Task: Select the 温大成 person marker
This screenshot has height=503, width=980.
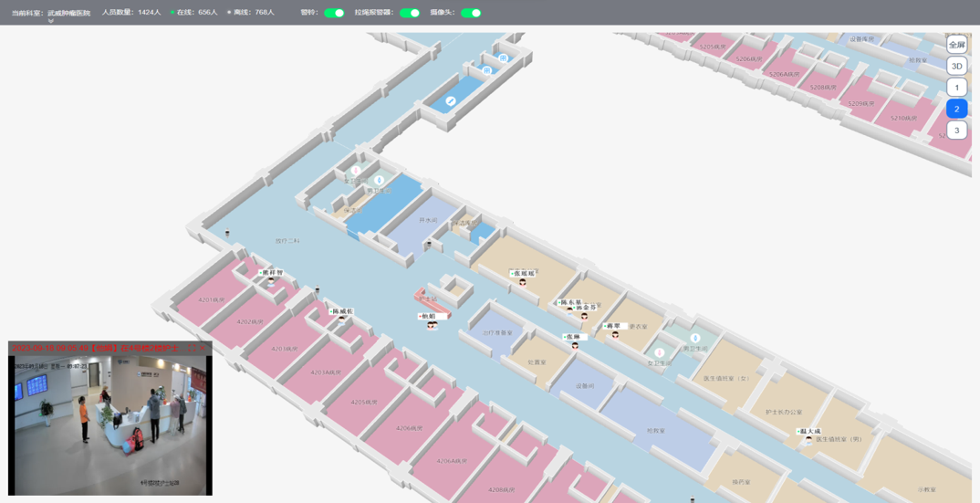Action: click(808, 440)
